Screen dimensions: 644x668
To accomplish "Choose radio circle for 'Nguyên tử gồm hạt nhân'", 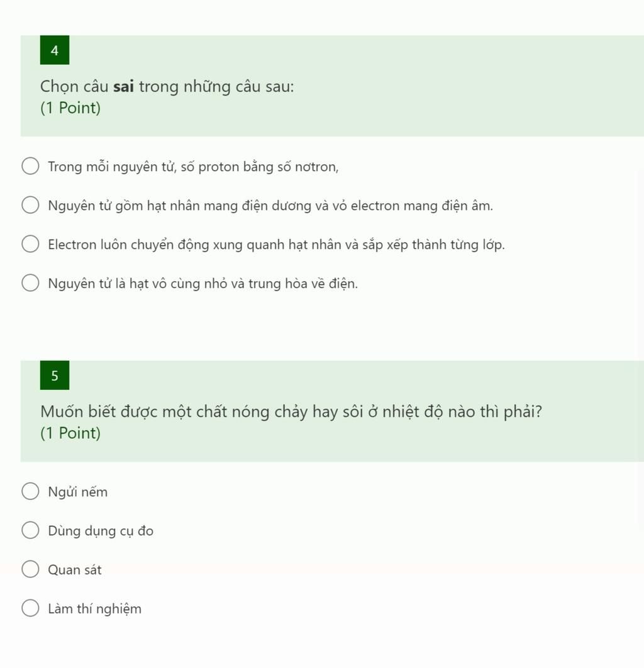I will pos(30,205).
